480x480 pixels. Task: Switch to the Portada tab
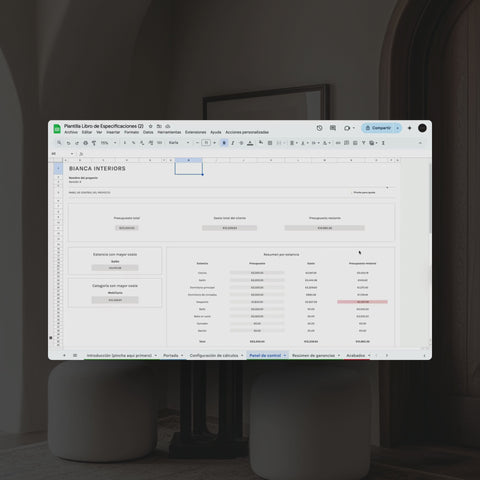click(171, 355)
